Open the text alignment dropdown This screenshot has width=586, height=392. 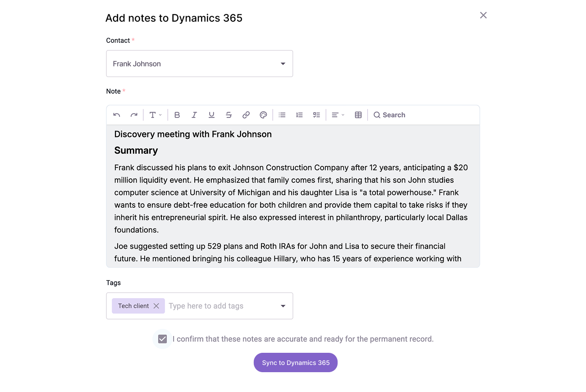pos(338,115)
